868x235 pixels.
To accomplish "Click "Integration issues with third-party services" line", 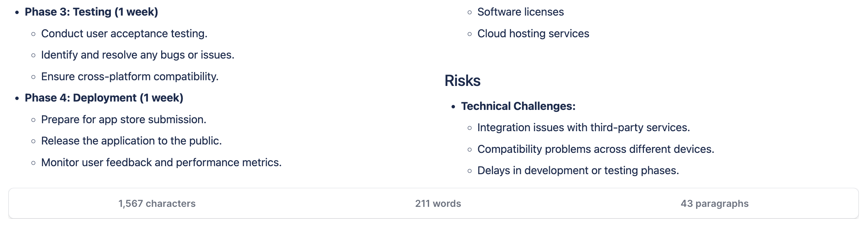I will tap(583, 127).
